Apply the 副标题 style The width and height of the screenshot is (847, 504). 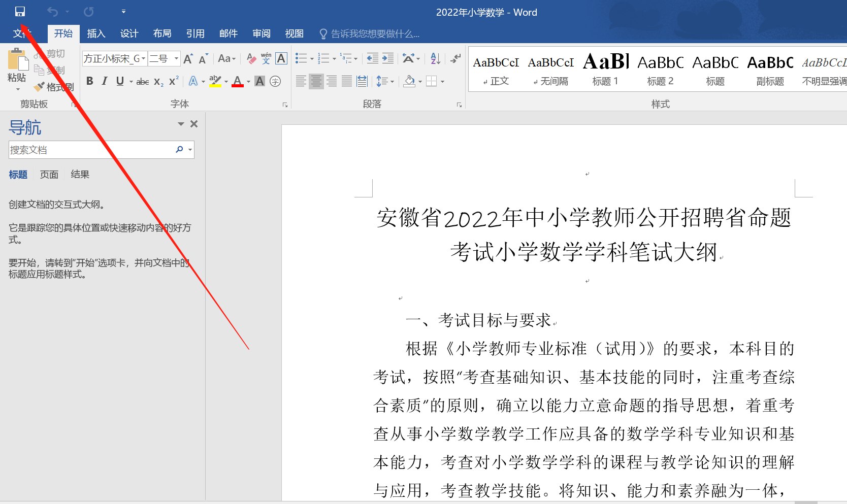(770, 71)
